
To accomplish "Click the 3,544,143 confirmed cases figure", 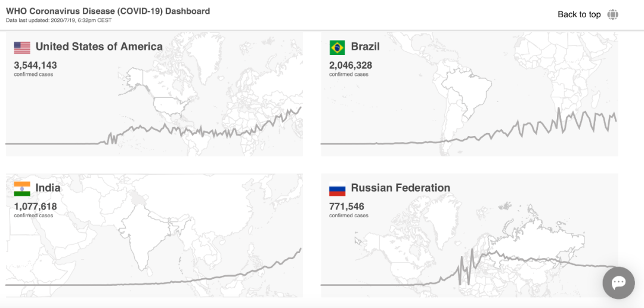I will (36, 65).
